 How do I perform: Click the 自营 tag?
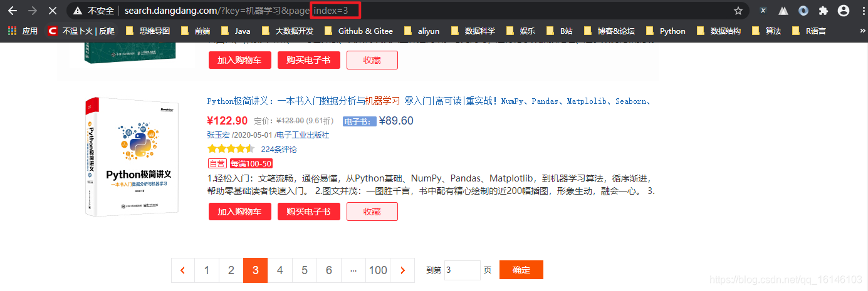pos(217,163)
